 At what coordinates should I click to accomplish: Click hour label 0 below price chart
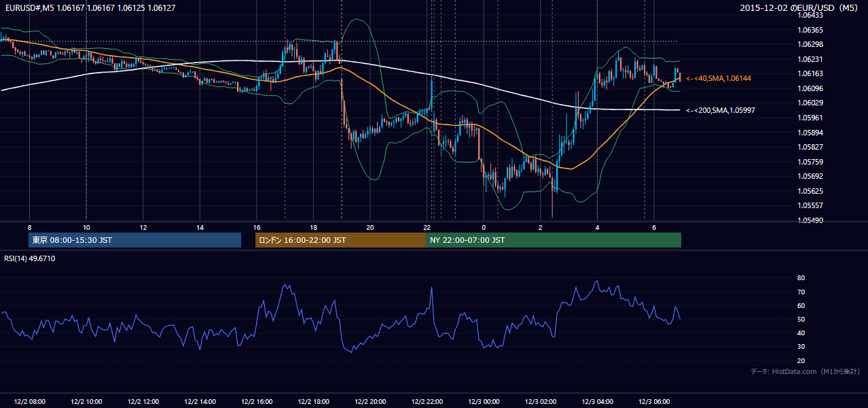click(484, 227)
